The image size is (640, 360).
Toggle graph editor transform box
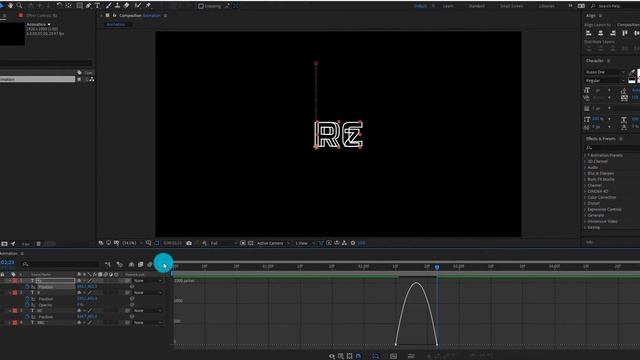pyautogui.click(x=349, y=356)
